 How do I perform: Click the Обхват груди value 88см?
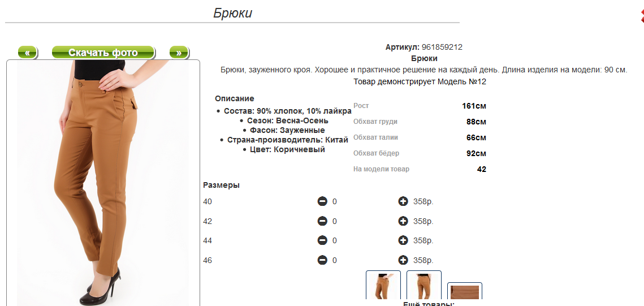click(x=476, y=122)
